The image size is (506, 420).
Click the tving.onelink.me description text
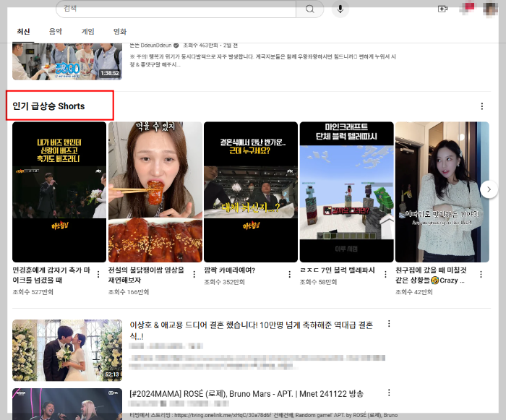coord(263,415)
